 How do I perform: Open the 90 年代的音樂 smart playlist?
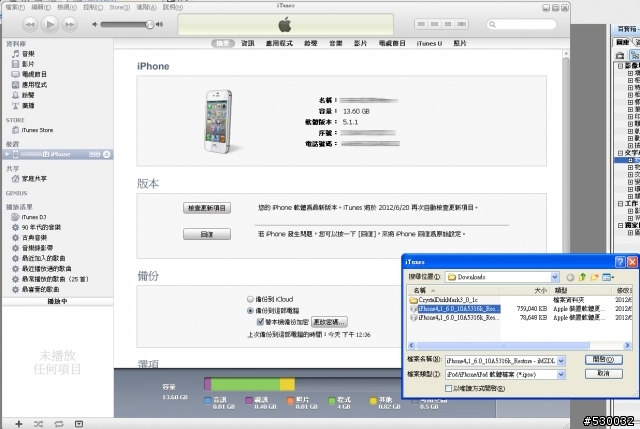(x=36, y=227)
